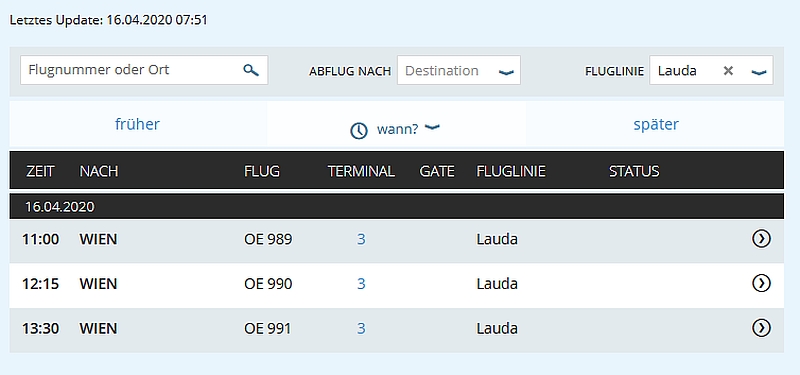Click the Destination combo box text

tap(442, 70)
